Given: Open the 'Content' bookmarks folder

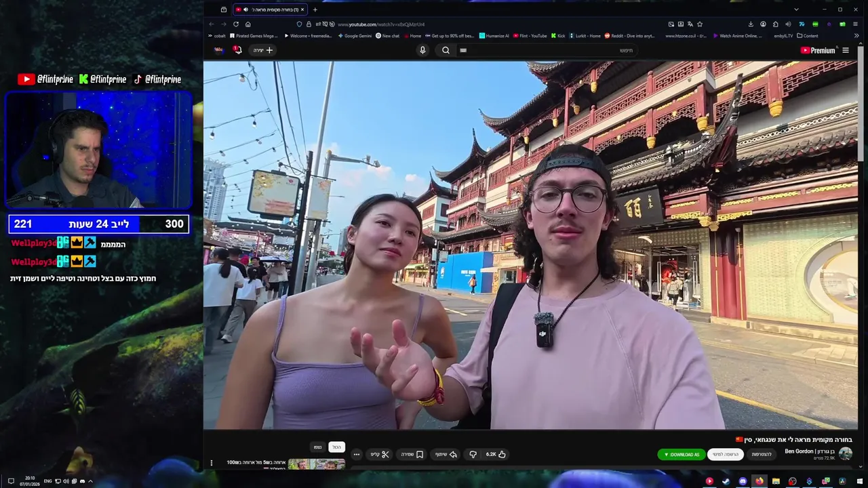Looking at the screenshot, I should coord(807,36).
